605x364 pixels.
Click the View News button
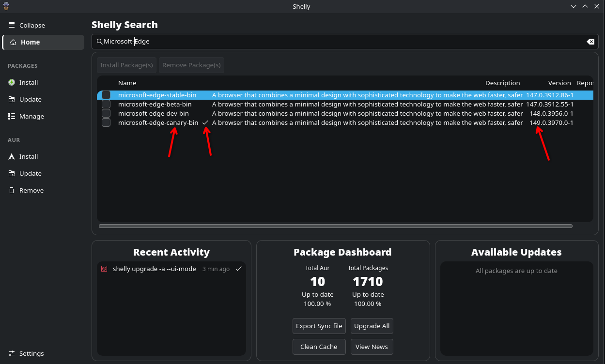tap(372, 347)
